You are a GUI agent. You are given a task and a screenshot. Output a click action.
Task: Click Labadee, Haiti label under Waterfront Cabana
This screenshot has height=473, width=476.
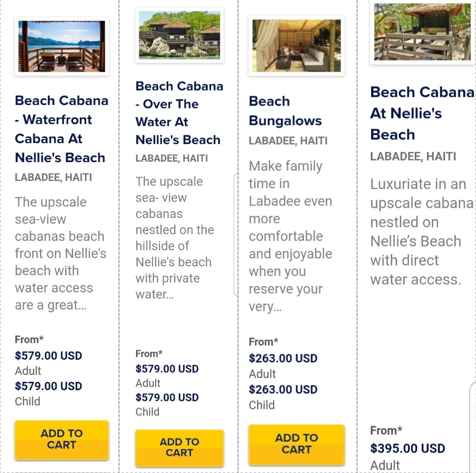(53, 177)
